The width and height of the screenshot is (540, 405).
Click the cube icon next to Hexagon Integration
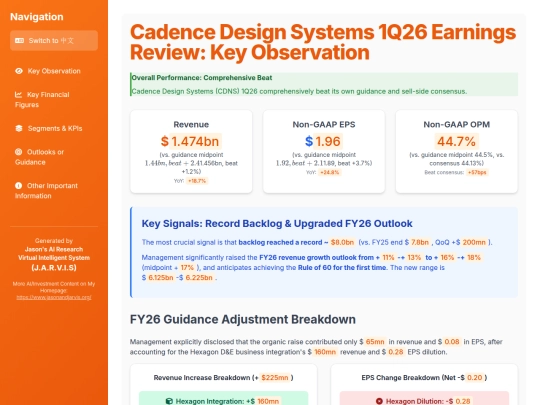[169, 401]
